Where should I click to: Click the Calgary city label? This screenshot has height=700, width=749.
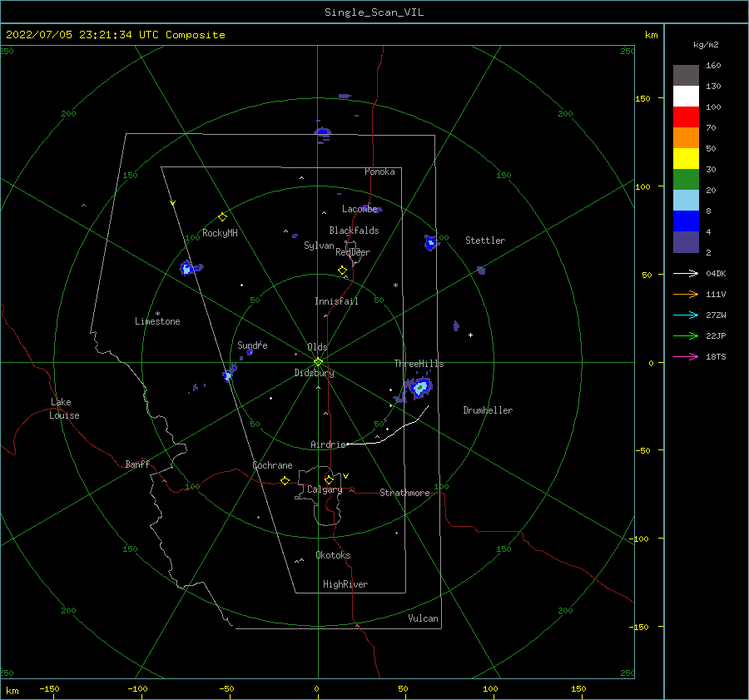(325, 489)
